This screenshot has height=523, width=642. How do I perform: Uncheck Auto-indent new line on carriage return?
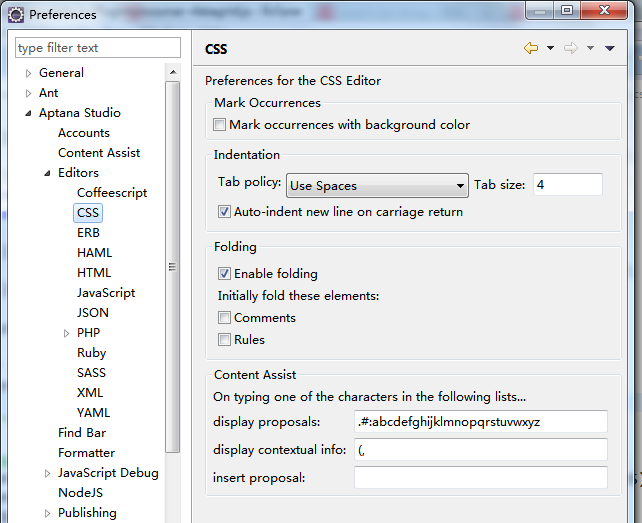pyautogui.click(x=224, y=212)
